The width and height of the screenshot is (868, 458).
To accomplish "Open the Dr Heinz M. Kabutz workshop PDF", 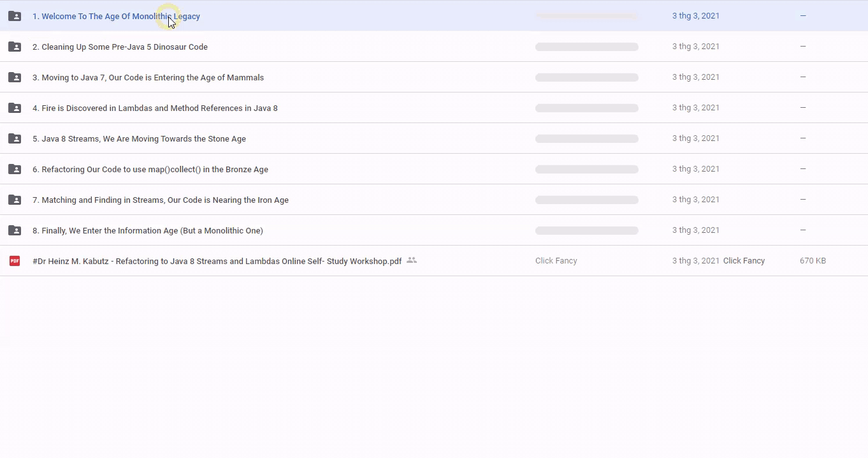I will tap(217, 262).
